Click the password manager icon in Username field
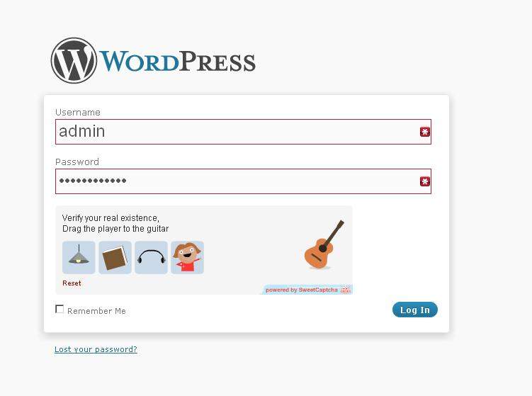Screen dimensions: 532x396 click(425, 132)
